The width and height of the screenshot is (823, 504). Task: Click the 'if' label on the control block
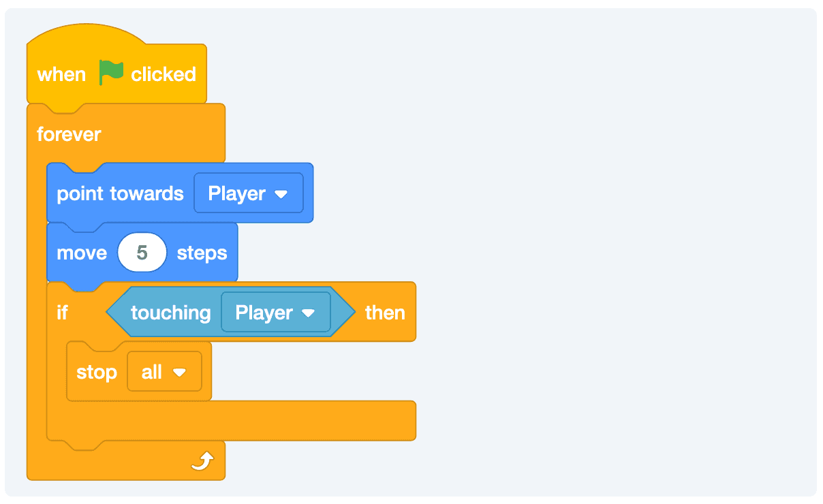click(x=63, y=313)
